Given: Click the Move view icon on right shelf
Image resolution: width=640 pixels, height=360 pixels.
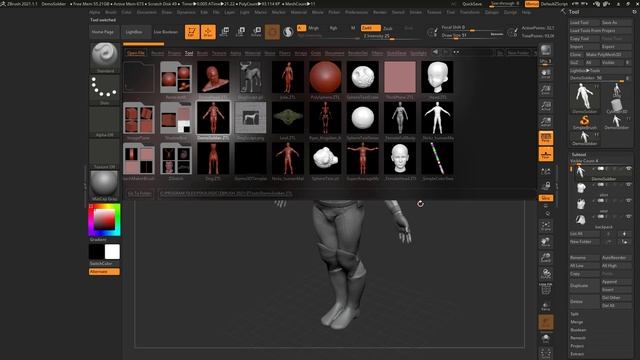Looking at the screenshot, I should 546,242.
